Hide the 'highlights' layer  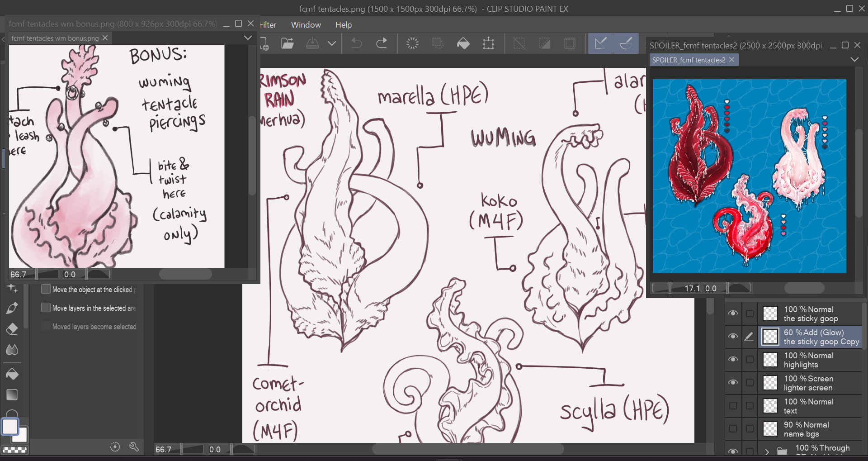(x=733, y=360)
